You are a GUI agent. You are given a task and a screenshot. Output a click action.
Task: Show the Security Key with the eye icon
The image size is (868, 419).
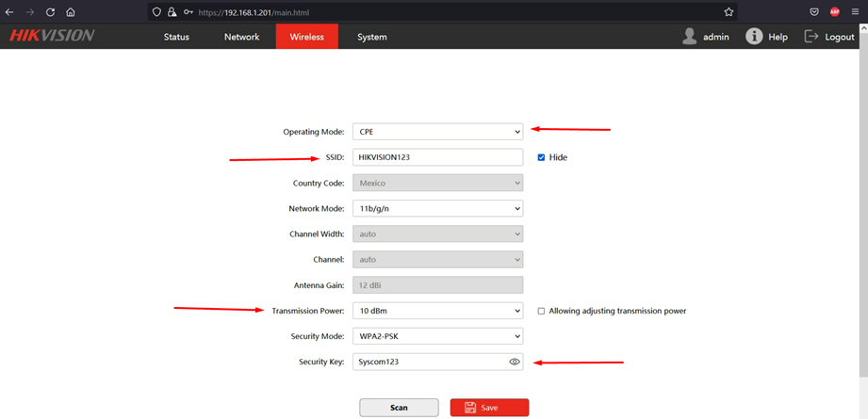coord(515,363)
